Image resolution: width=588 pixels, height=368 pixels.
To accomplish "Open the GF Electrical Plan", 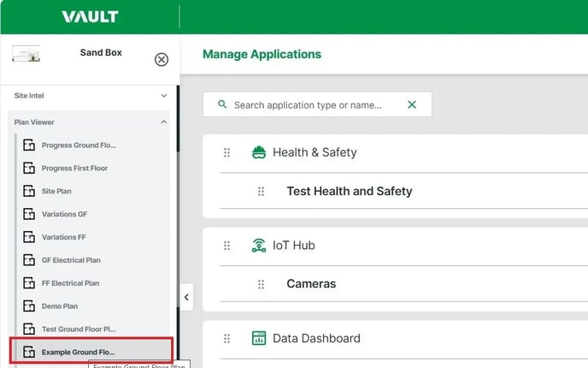I will (71, 260).
